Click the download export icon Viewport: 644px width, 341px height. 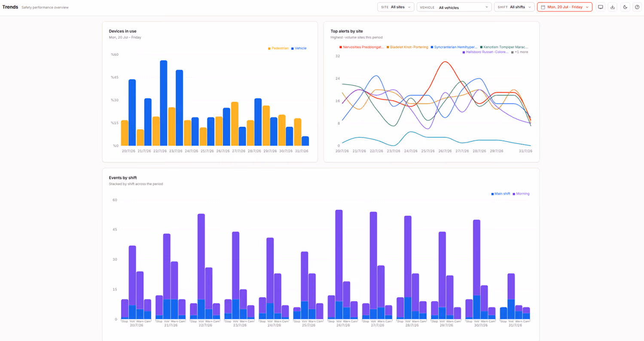tap(613, 7)
